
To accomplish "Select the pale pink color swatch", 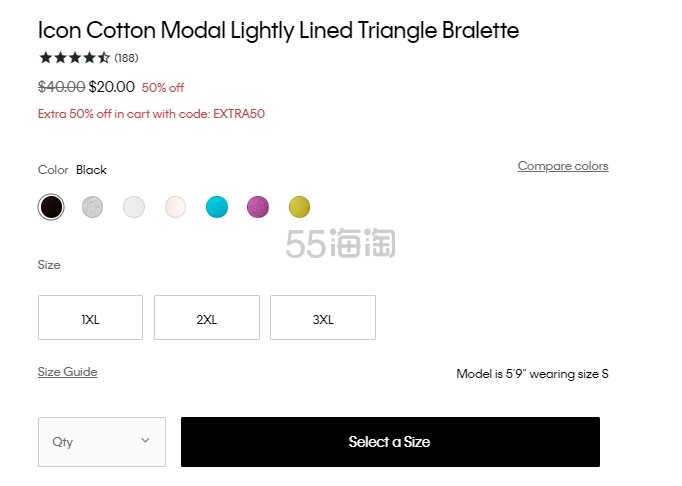I will click(x=175, y=207).
